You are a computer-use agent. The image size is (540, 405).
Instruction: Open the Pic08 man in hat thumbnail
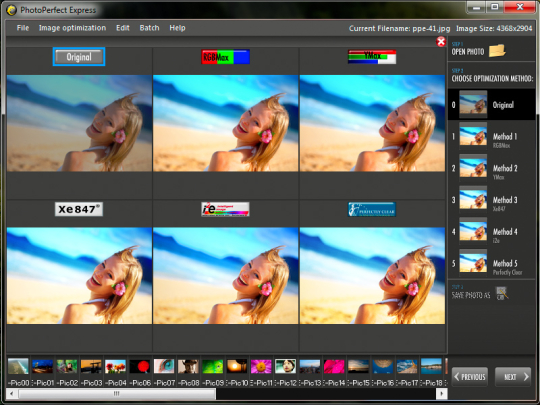[x=188, y=366]
